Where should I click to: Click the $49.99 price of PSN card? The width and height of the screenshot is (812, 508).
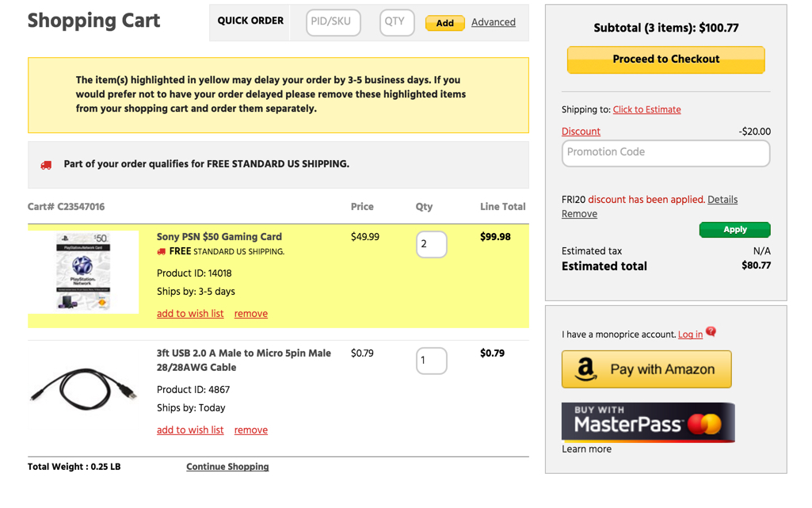point(365,237)
